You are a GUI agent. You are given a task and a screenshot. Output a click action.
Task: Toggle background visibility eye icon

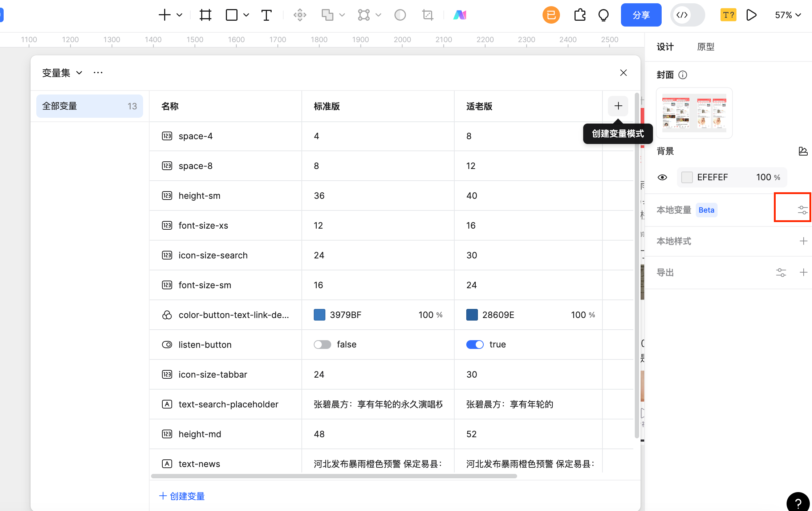[662, 177]
